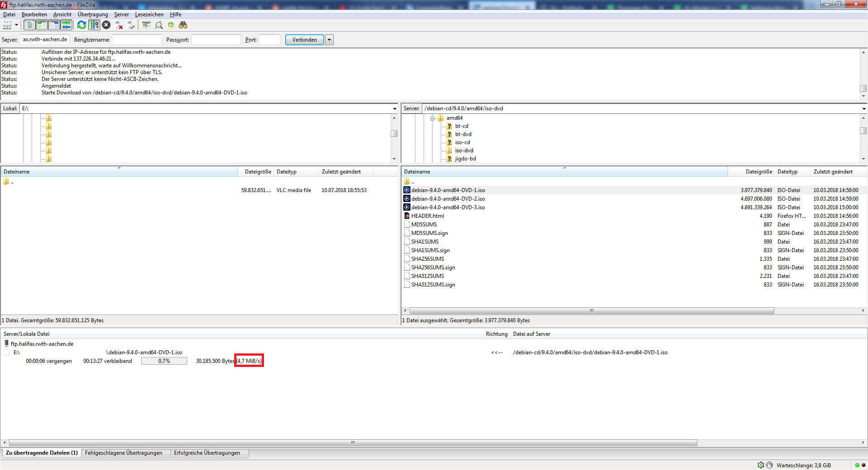Viewport: 868px width, 470px height.
Task: Toggle processing of the transfer queue
Action: pyautogui.click(x=94, y=25)
